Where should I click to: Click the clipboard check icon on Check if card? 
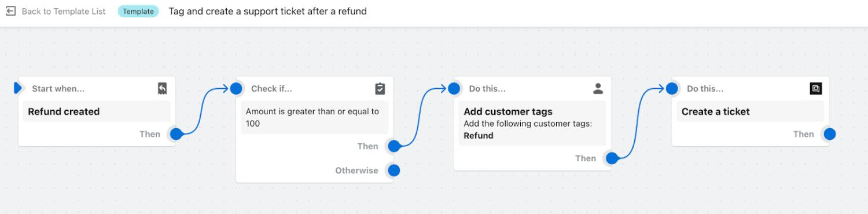pyautogui.click(x=380, y=89)
